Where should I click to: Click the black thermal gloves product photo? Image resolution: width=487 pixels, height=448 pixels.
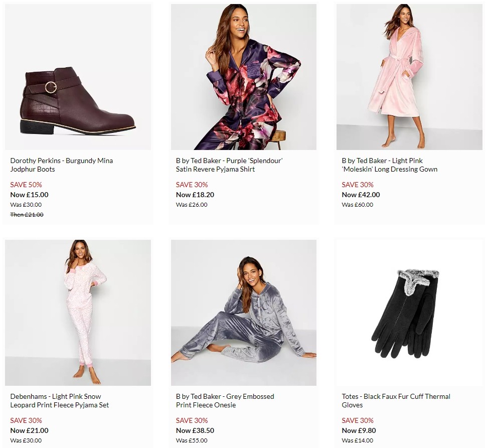(x=409, y=312)
